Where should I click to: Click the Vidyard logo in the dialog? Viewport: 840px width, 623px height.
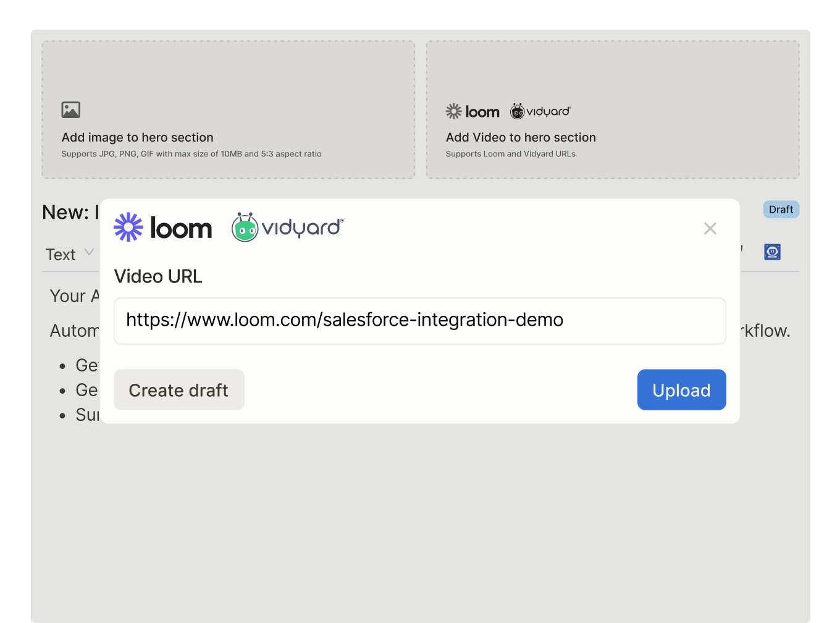[x=288, y=227]
